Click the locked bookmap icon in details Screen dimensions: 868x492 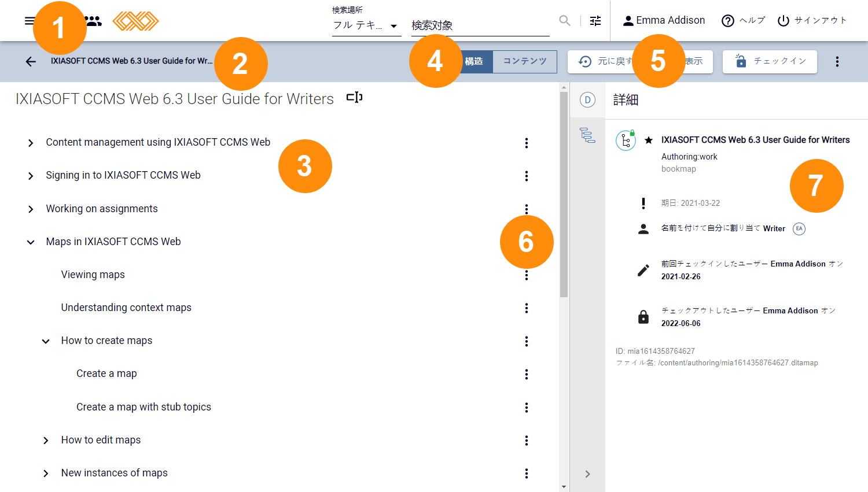point(626,140)
